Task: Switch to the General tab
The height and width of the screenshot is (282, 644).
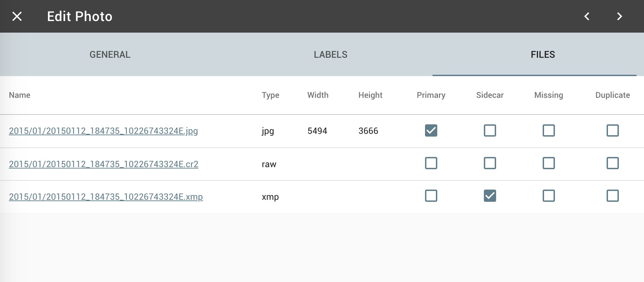Action: coord(110,54)
